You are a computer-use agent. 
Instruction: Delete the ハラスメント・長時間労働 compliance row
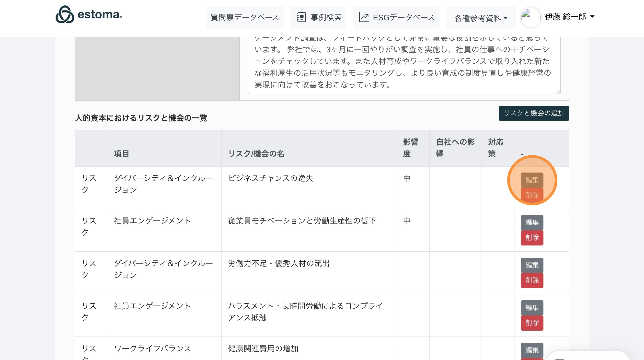pos(532,323)
